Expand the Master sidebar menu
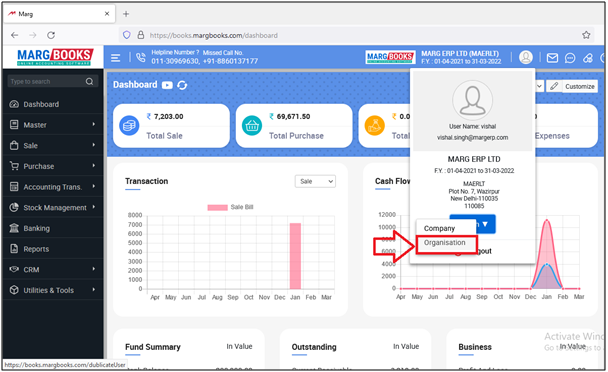 point(53,125)
